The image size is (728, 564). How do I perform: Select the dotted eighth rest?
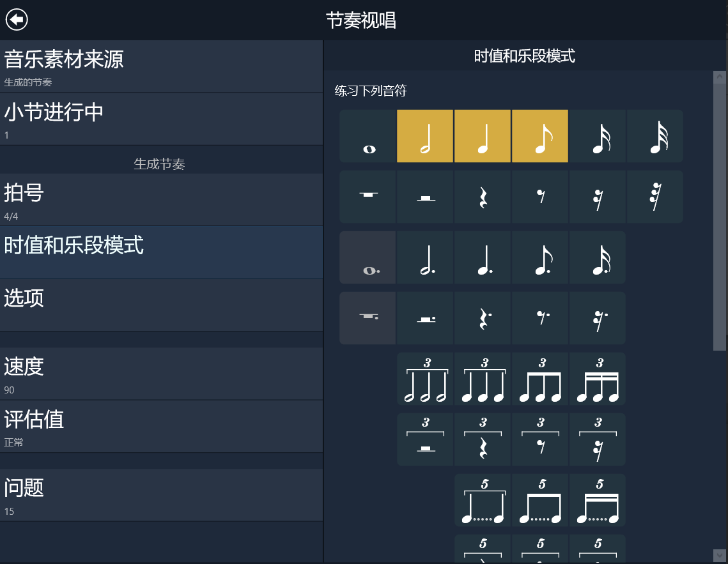[540, 318]
